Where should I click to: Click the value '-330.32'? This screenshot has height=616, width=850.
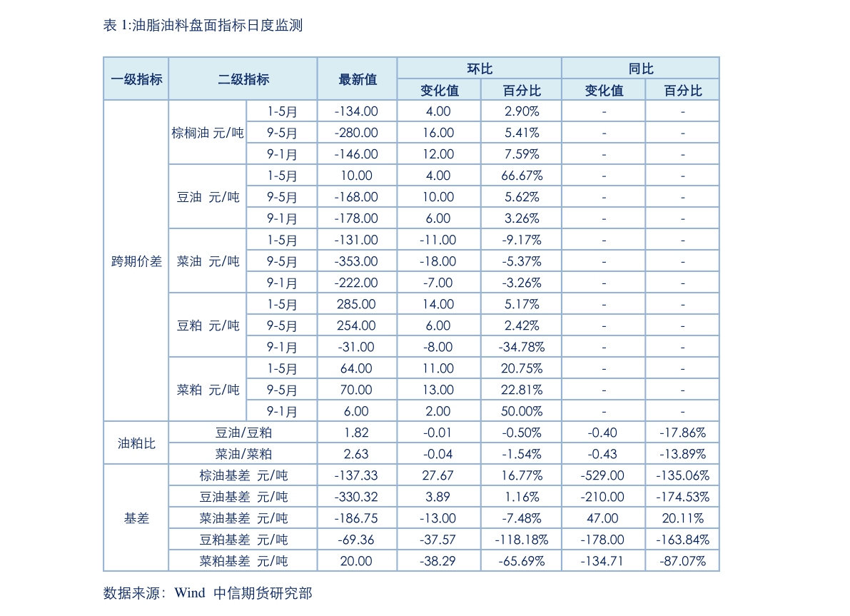[x=356, y=497]
